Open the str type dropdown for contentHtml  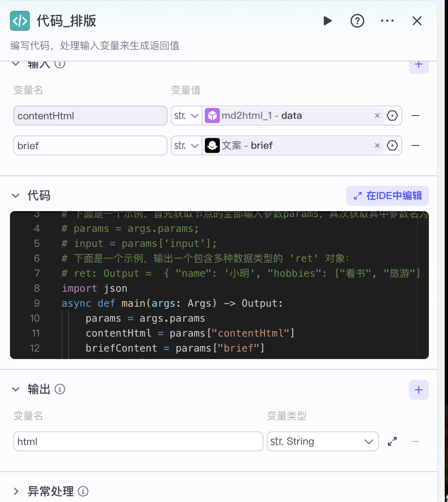[x=187, y=116]
